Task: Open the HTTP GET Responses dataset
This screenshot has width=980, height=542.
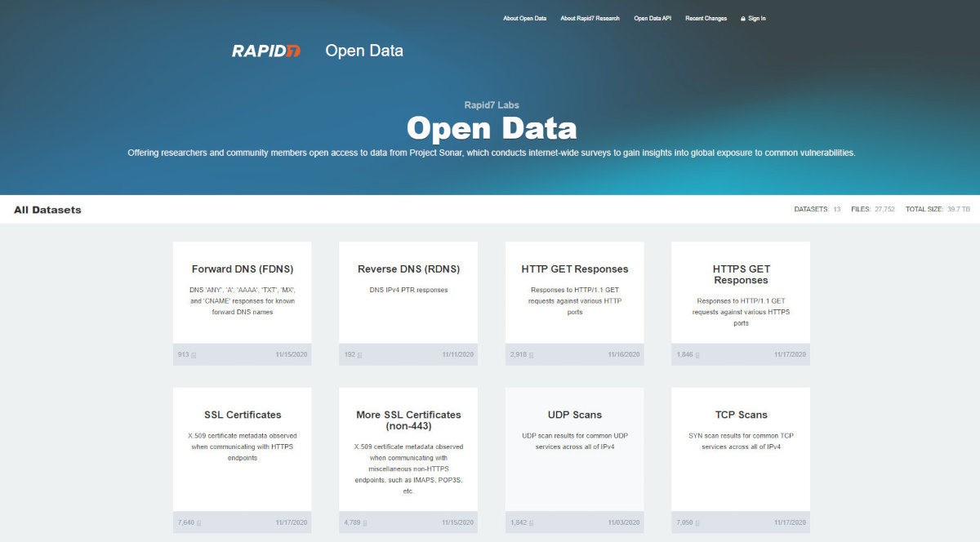Action: (x=575, y=269)
